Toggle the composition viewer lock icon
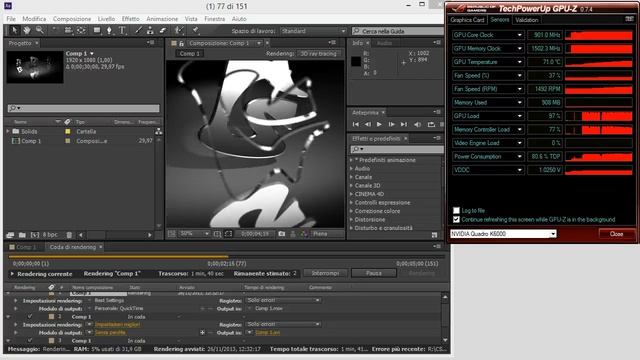Screen dimensions: 640x360 (x=182, y=43)
